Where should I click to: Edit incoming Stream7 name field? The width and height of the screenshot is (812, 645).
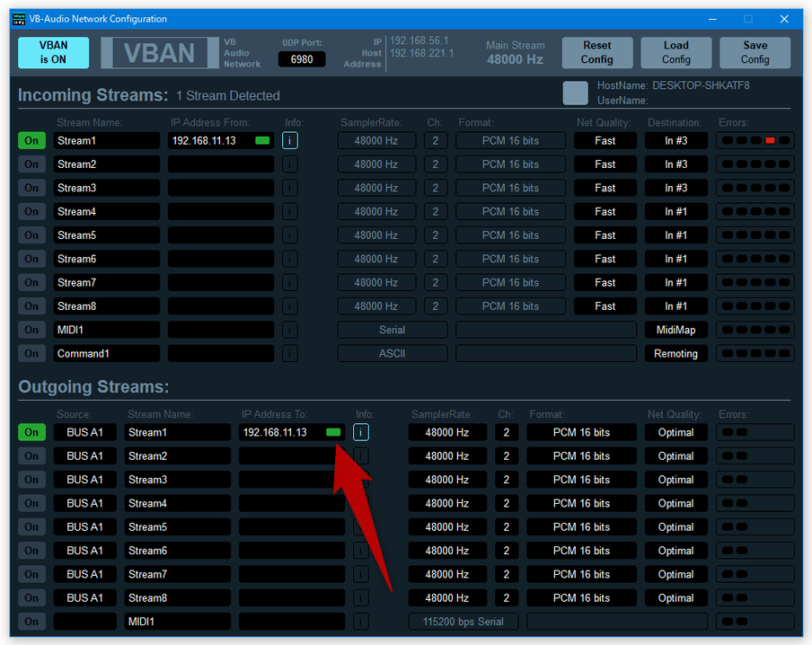coord(107,282)
